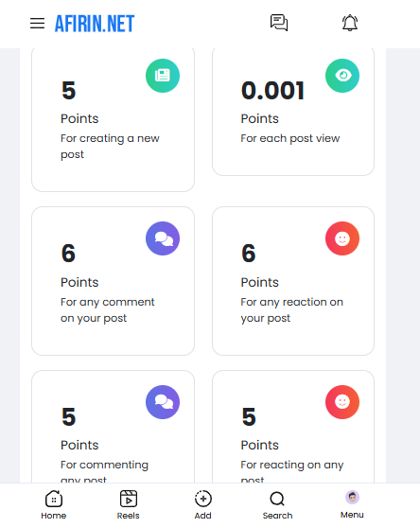Click the AFIRIN.NET logo
Screen dimensions: 420x528
[x=95, y=24]
